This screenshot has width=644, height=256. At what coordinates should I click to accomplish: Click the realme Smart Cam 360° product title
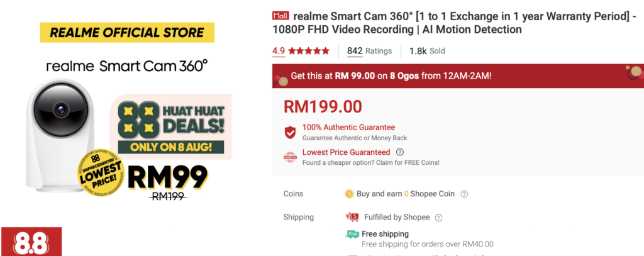coord(456,23)
